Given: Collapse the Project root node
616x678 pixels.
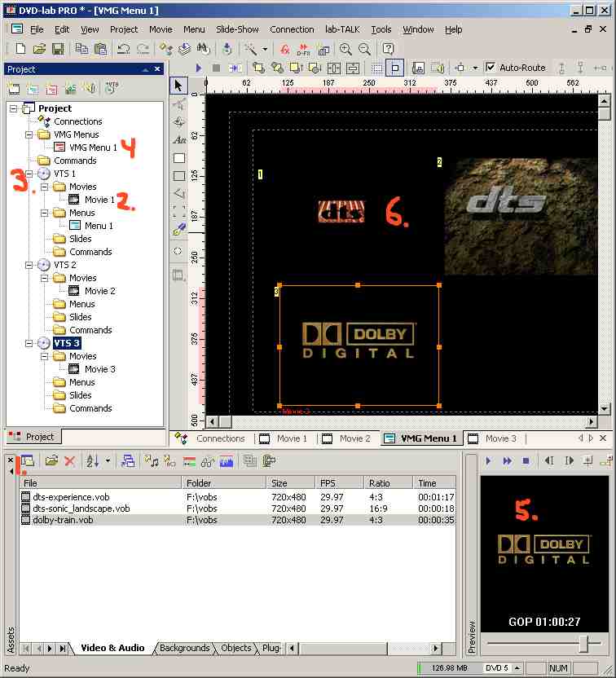Looking at the screenshot, I should [x=13, y=108].
